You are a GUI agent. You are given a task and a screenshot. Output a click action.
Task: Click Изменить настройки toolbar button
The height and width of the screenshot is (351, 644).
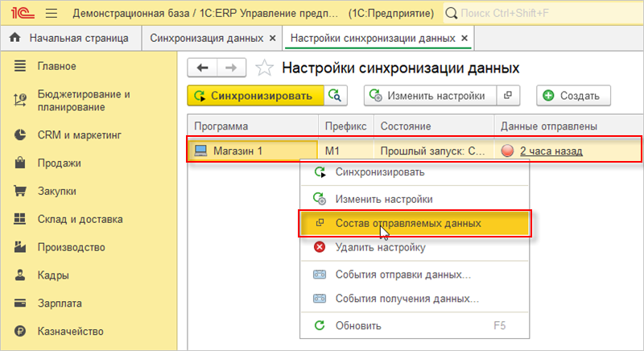coord(430,96)
